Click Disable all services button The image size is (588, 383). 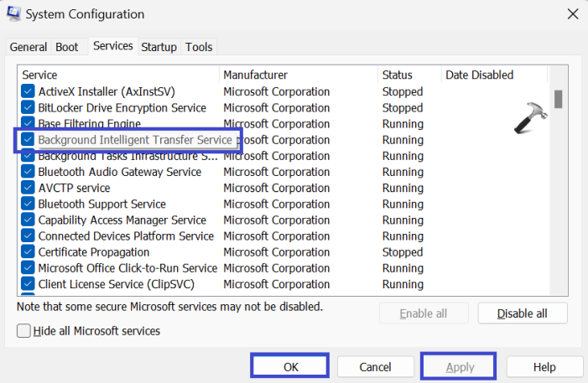pos(523,313)
